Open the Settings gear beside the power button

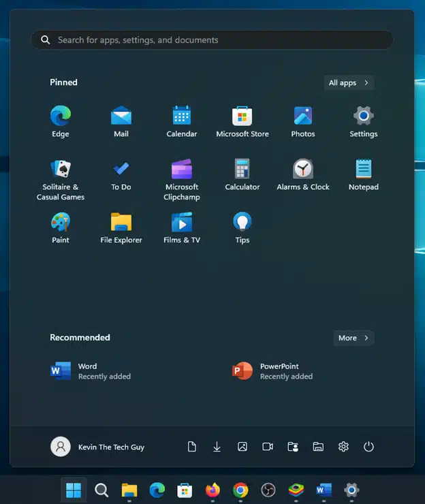(343, 447)
